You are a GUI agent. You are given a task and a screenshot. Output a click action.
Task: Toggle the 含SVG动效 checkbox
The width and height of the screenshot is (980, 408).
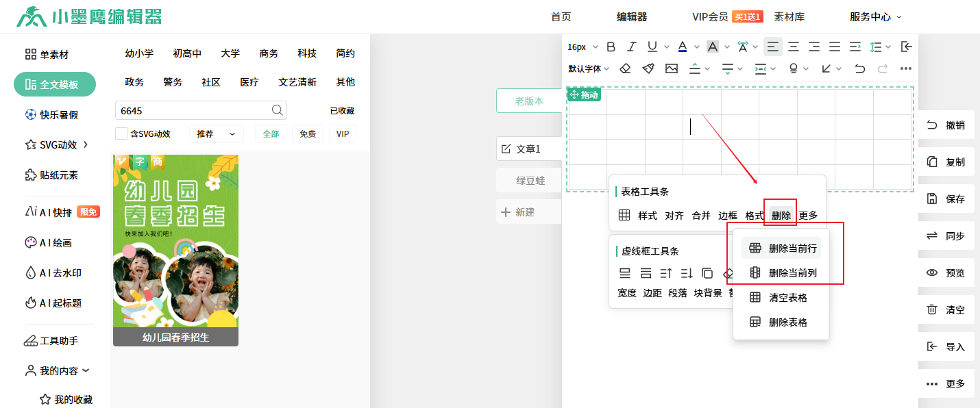tap(121, 133)
